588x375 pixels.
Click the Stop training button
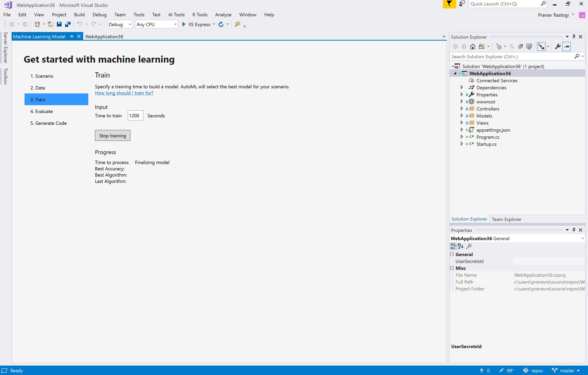[113, 136]
